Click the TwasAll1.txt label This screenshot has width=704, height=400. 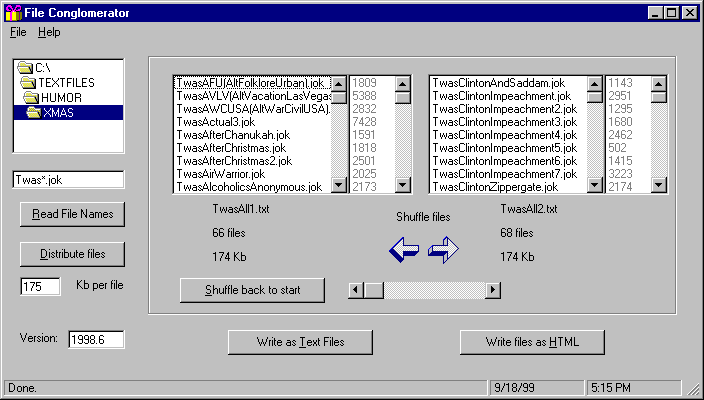pyautogui.click(x=241, y=209)
